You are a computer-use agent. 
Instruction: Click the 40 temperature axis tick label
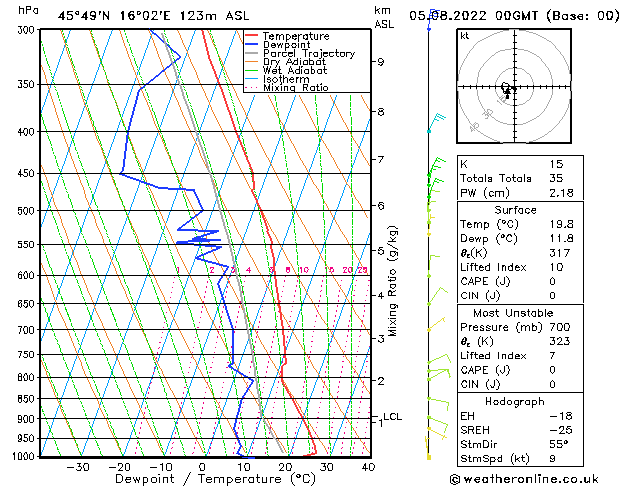pyautogui.click(x=368, y=468)
